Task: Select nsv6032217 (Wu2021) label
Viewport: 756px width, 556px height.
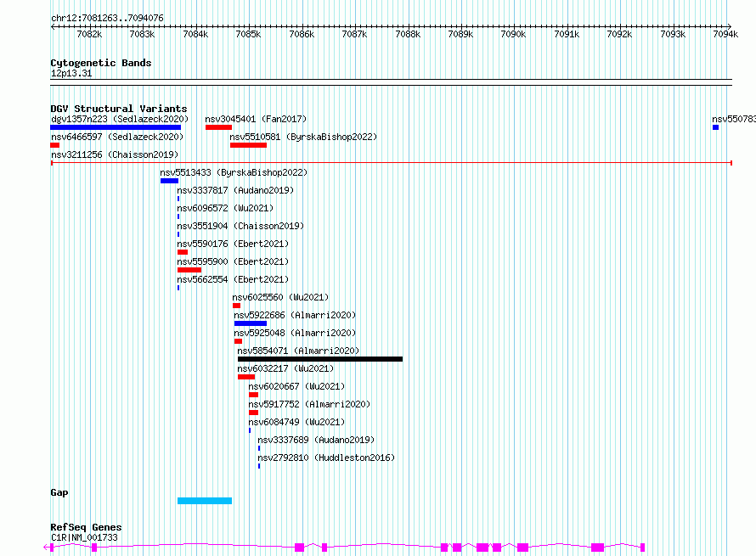Action: click(285, 368)
